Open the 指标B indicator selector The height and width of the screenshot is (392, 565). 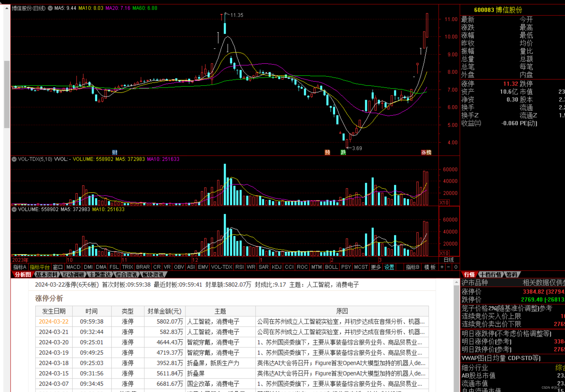[412, 267]
